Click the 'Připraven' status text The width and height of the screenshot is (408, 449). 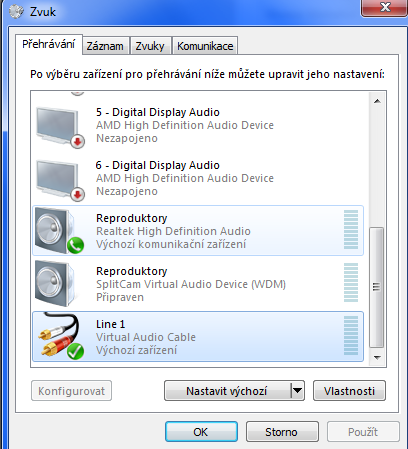120,297
